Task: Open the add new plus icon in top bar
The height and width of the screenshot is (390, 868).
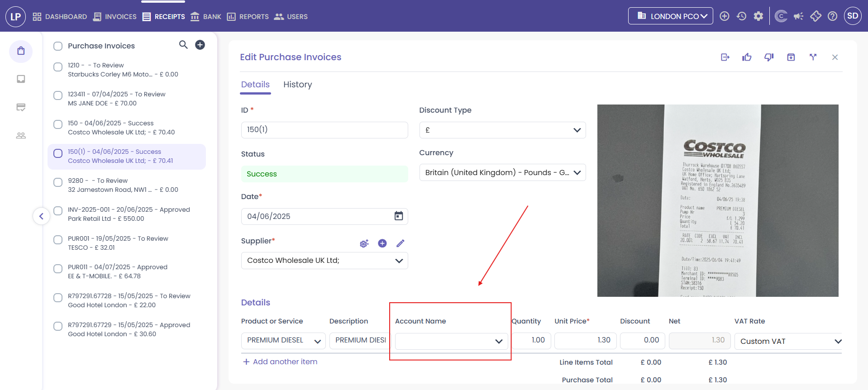Action: pos(725,16)
